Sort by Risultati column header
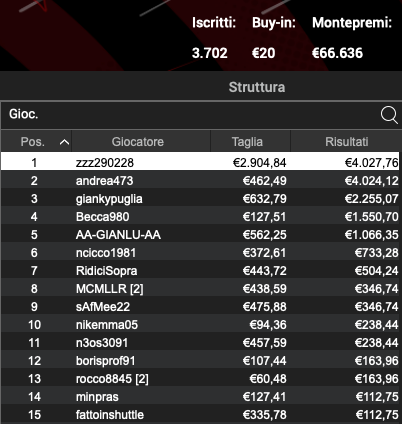This screenshot has width=402, height=424. (x=347, y=142)
